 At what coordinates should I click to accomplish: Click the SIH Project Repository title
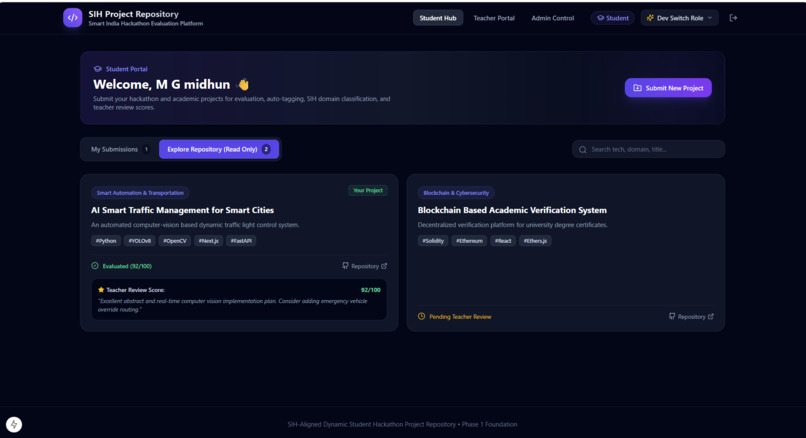coord(134,14)
